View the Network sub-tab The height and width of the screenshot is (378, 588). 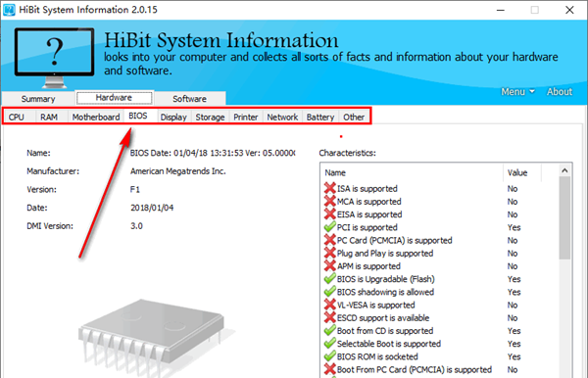point(282,117)
